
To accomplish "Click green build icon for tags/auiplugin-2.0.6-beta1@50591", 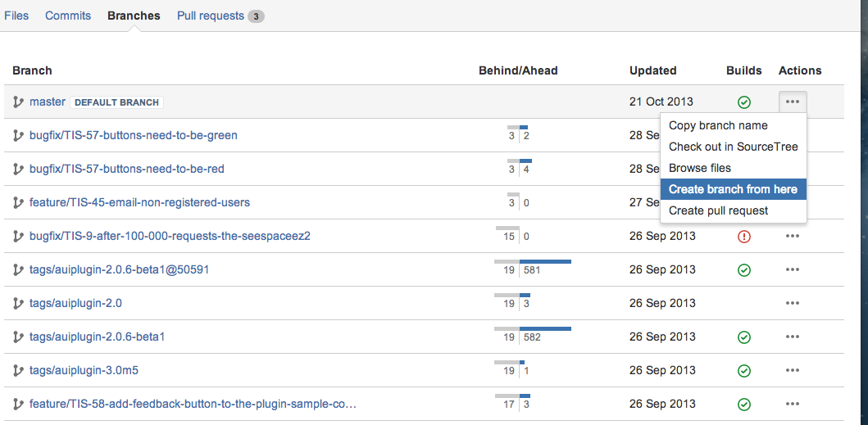I will (744, 270).
